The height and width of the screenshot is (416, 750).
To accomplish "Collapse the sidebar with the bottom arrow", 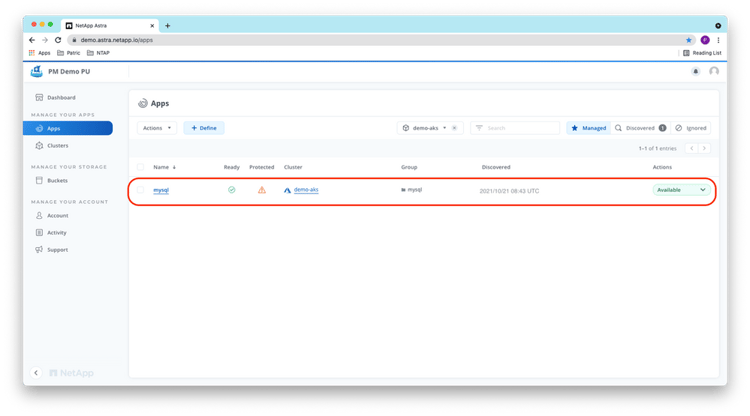I will (x=37, y=372).
